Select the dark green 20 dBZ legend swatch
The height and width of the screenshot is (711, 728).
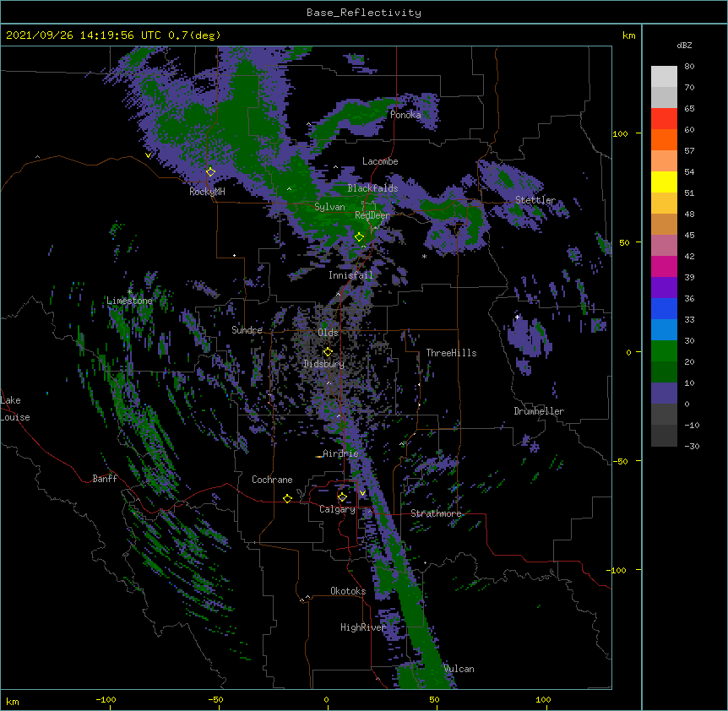tap(664, 372)
